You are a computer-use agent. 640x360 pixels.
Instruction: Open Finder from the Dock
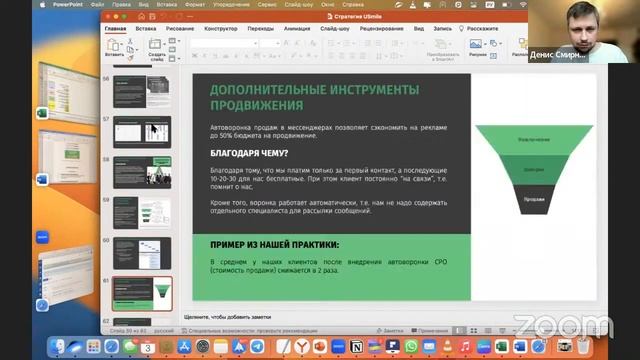[57, 347]
